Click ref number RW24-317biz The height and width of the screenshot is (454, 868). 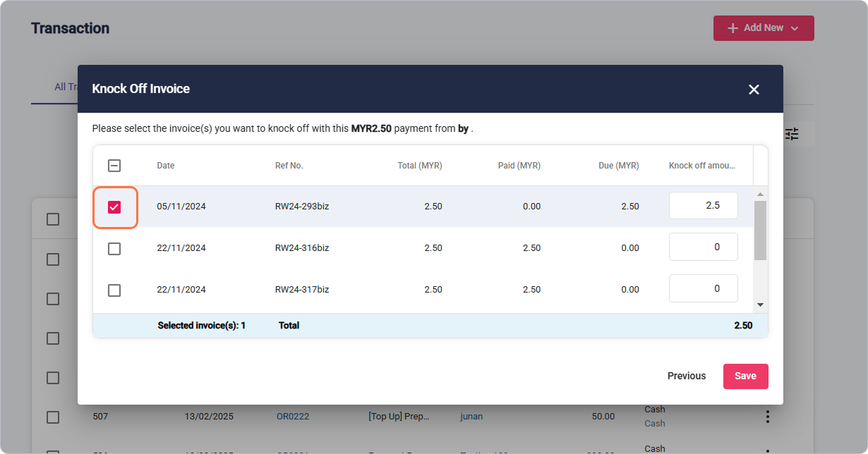[302, 290]
